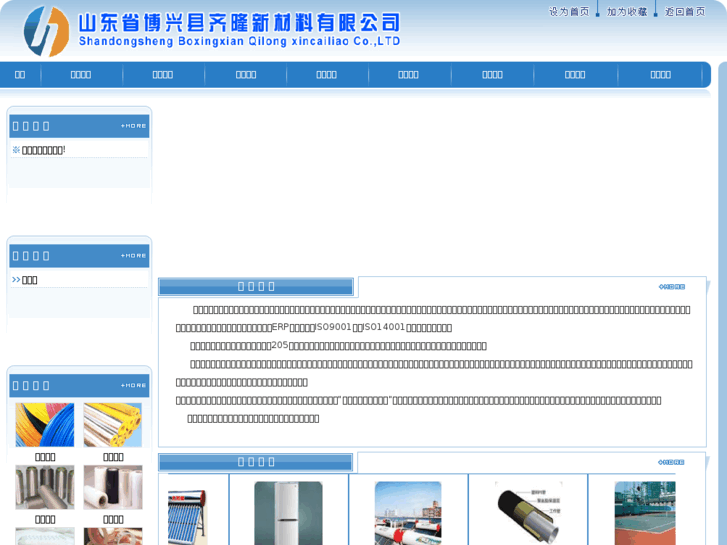Viewport: 727px width, 545px height.
Task: Click +MORE in the sidebar news panel header
Action: [134, 126]
